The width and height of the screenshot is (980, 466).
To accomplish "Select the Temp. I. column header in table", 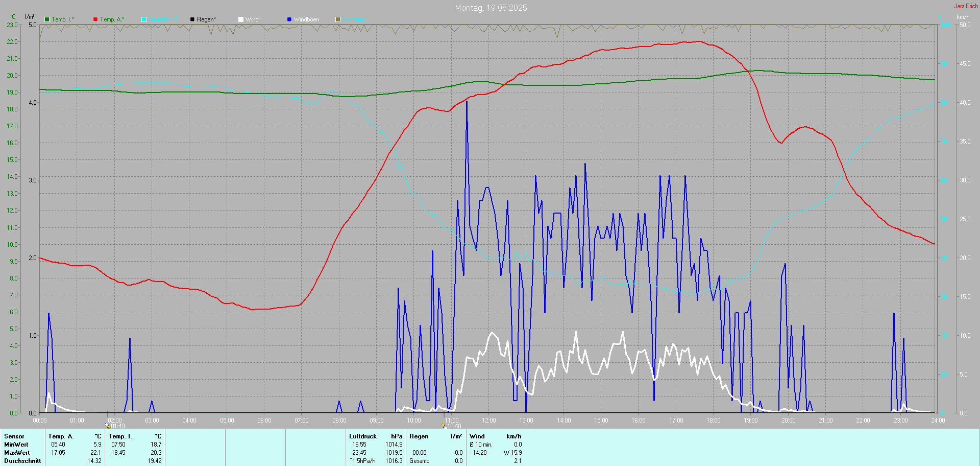I will tap(120, 436).
